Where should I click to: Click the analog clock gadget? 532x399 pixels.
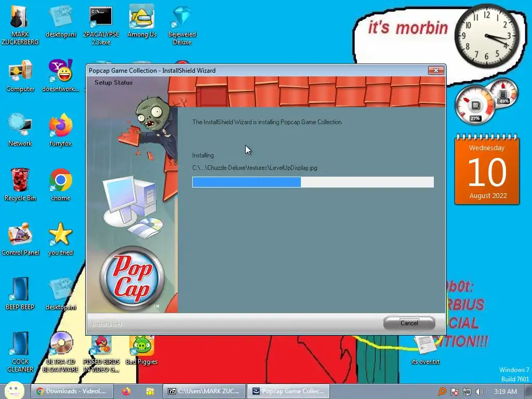coord(486,36)
